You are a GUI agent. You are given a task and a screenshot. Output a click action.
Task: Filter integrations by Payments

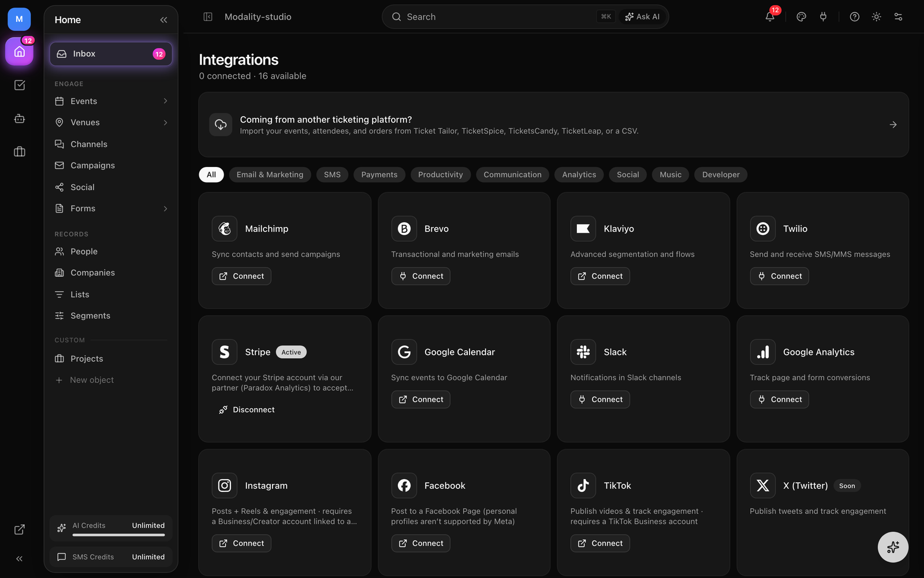[x=379, y=175]
